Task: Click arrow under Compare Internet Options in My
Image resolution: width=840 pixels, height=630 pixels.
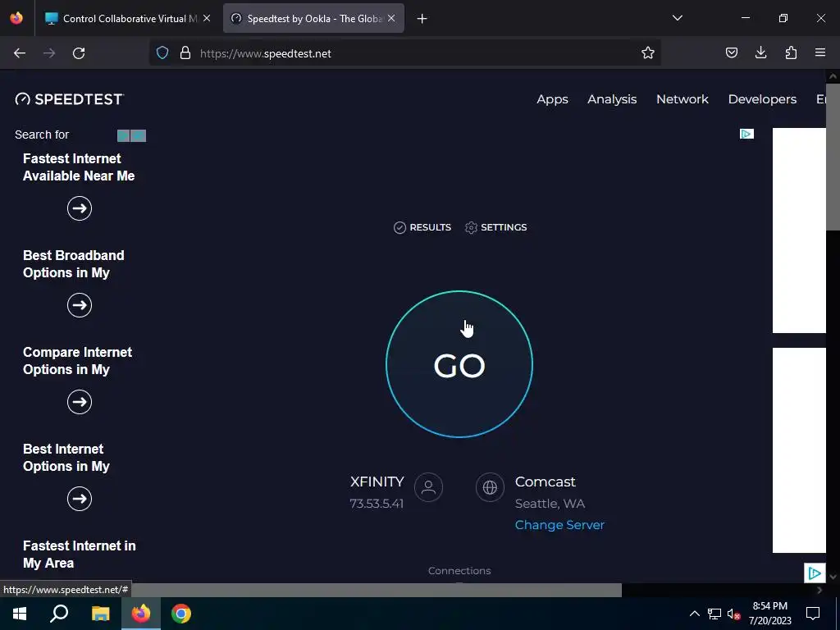Action: click(x=80, y=402)
